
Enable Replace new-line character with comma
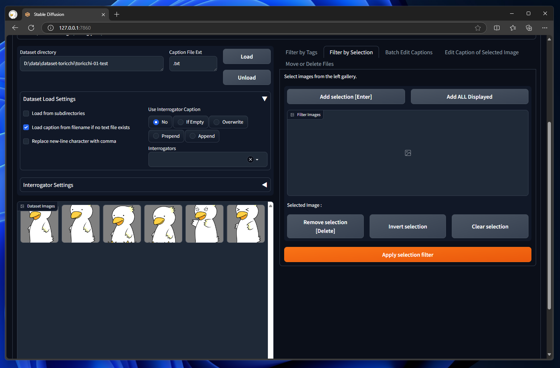(x=26, y=141)
